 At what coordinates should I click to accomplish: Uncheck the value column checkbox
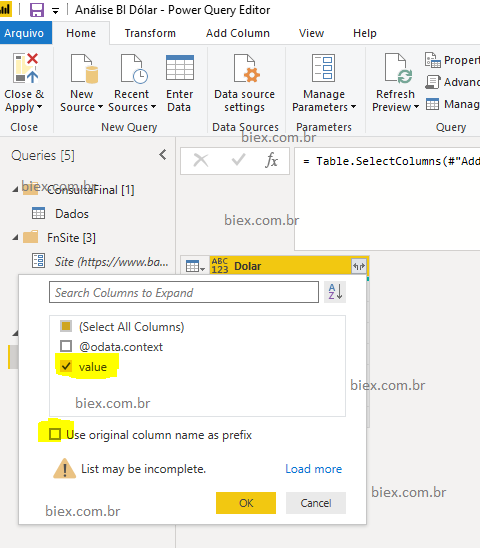[66, 366]
